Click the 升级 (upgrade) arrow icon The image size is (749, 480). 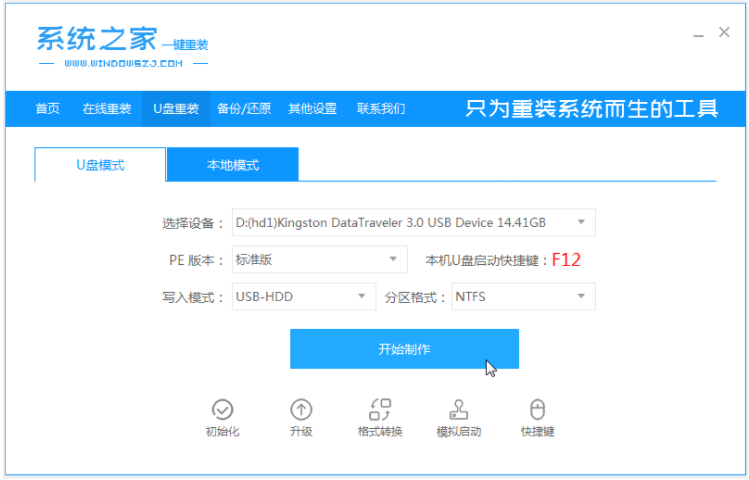pos(301,409)
